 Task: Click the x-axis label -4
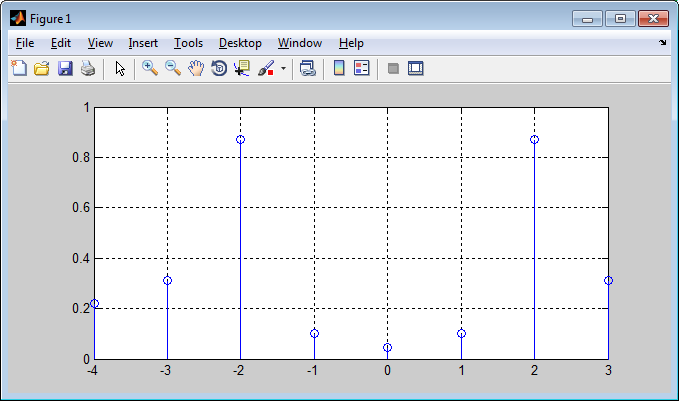pyautogui.click(x=92, y=371)
